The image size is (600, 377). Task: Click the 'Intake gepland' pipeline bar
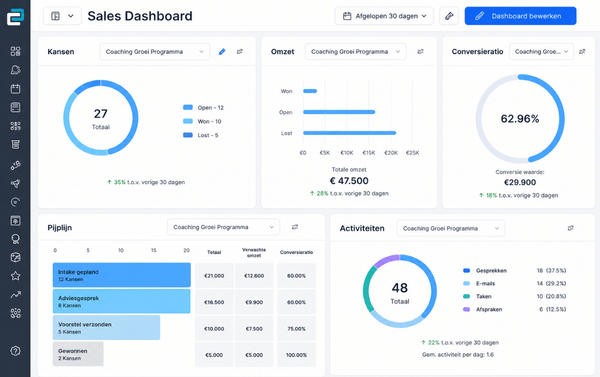point(122,275)
